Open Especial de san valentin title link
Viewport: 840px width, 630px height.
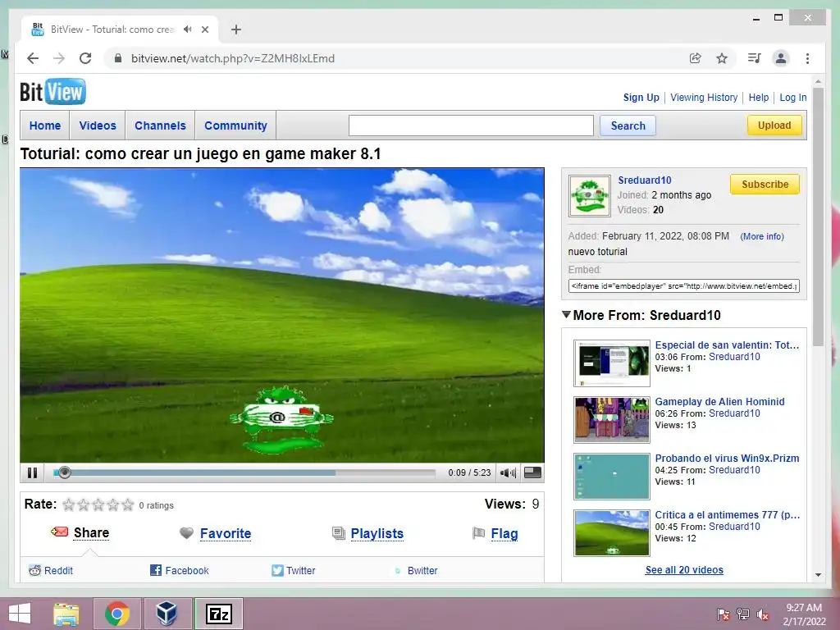727,345
